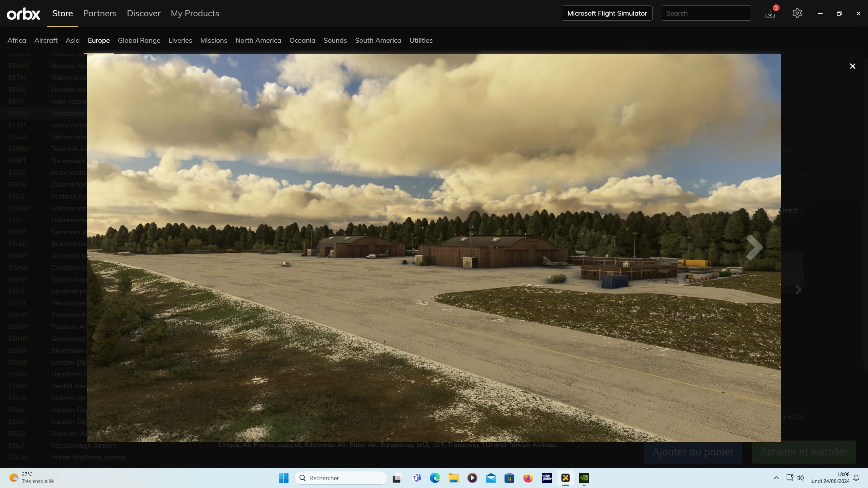
Task: Advance to next screenshot with chevron
Action: point(754,247)
